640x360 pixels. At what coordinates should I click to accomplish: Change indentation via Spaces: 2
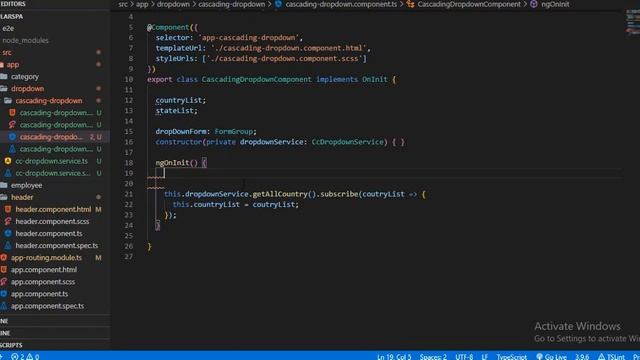point(433,357)
